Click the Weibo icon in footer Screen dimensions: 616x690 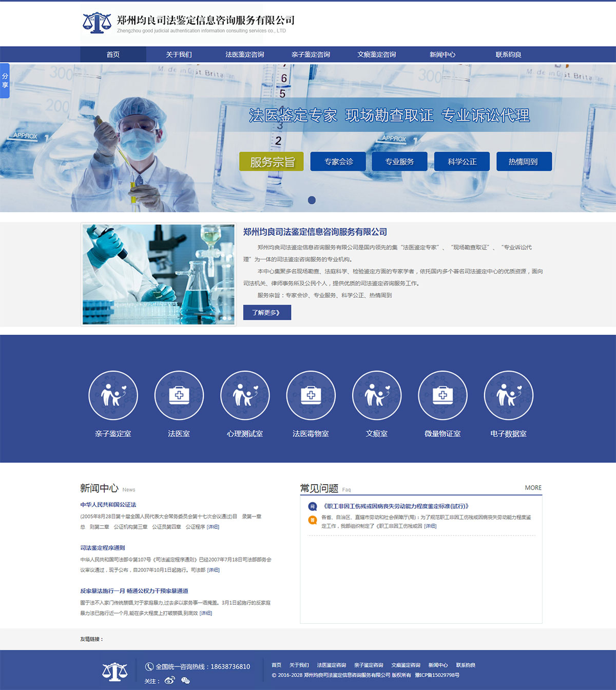tap(170, 680)
